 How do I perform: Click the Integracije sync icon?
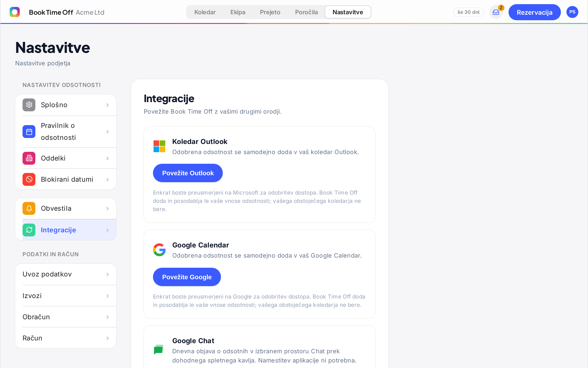(29, 230)
